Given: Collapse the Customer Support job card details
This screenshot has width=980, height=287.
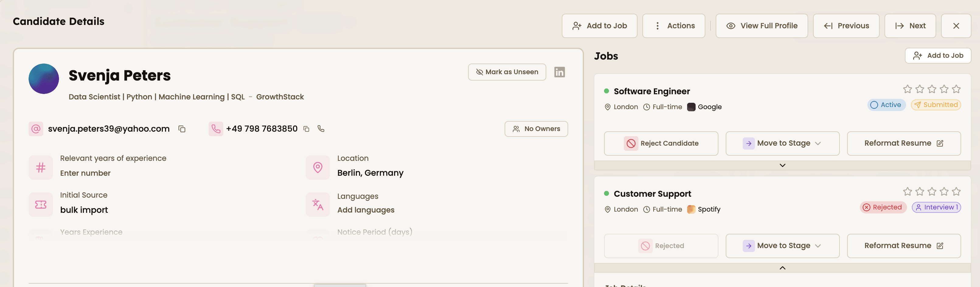Looking at the screenshot, I should coord(782,268).
